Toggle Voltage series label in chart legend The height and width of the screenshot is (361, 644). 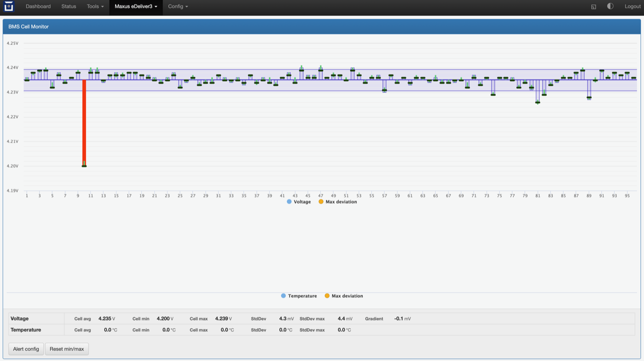point(302,202)
